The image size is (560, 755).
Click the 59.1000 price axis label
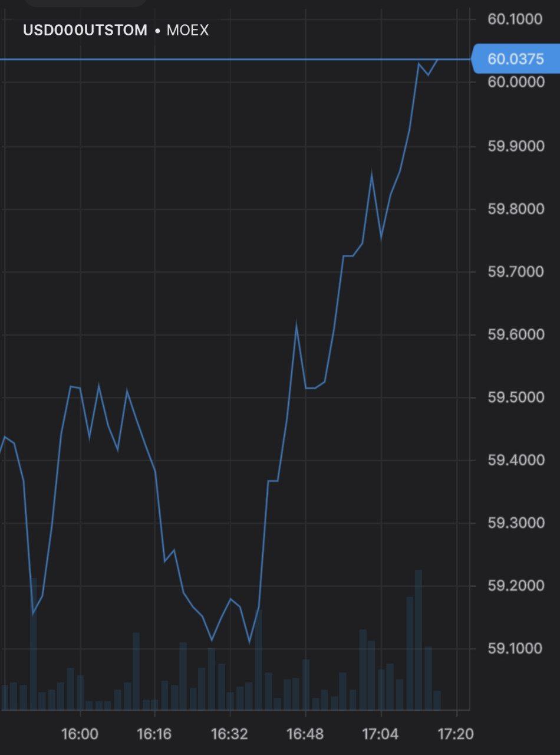pyautogui.click(x=515, y=649)
